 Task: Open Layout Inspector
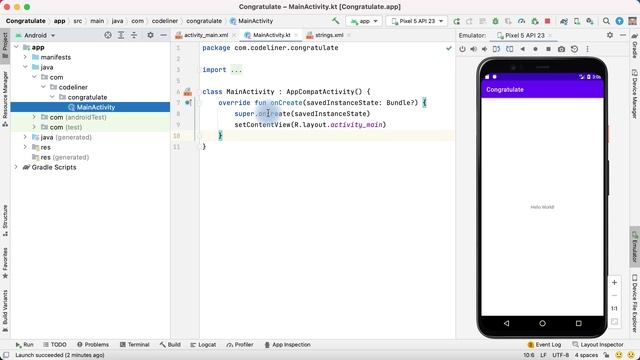[598, 344]
